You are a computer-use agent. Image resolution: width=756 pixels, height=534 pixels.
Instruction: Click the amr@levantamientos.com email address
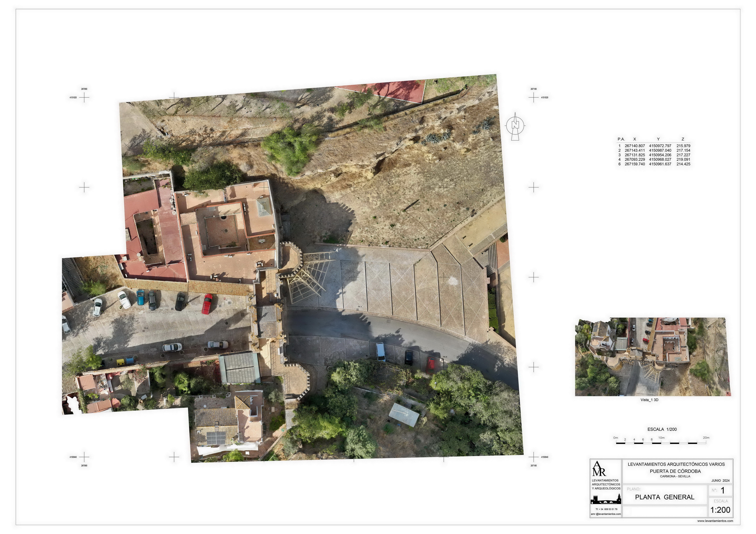click(606, 514)
